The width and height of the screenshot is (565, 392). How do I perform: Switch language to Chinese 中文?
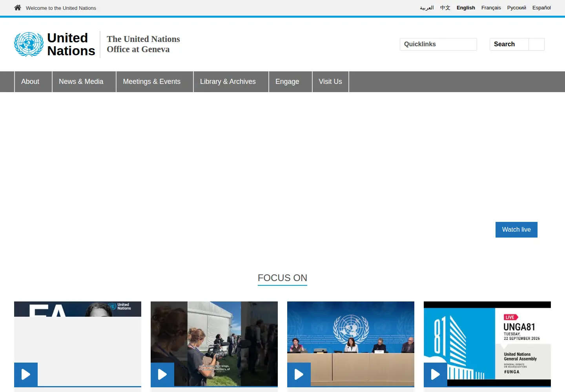pyautogui.click(x=445, y=8)
